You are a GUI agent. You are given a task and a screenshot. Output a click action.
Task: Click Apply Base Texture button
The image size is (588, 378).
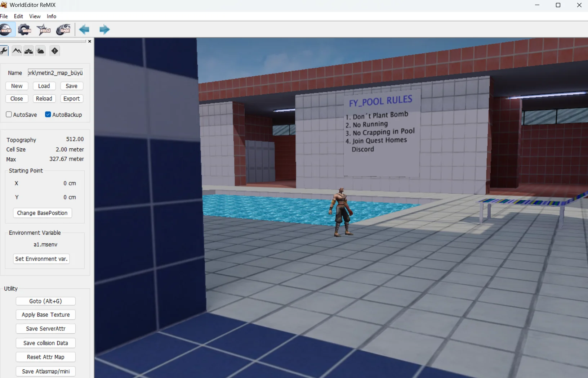(x=46, y=315)
